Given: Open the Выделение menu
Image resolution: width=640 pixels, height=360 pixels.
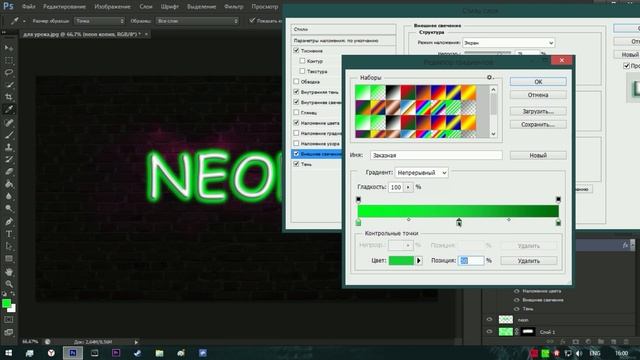Looking at the screenshot, I should 201,7.
